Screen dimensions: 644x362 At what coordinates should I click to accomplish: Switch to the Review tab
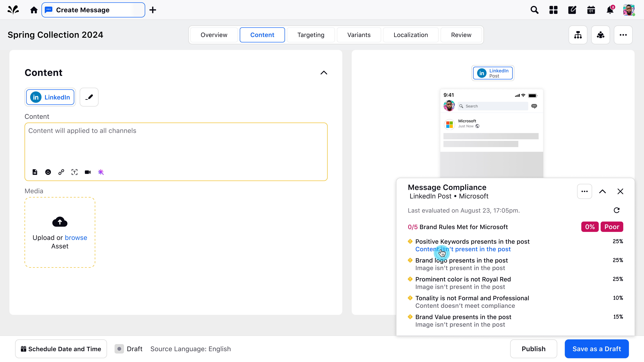pyautogui.click(x=461, y=35)
